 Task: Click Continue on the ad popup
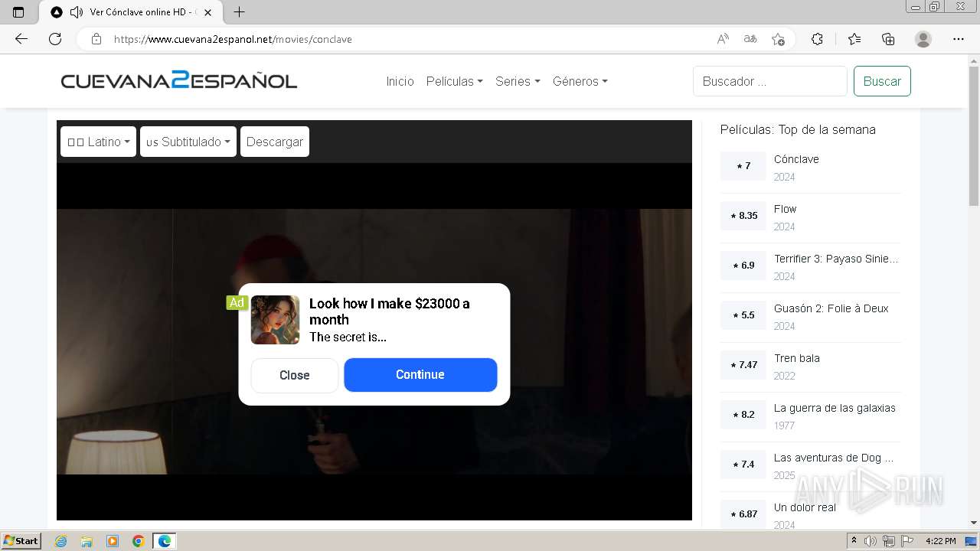pos(420,375)
